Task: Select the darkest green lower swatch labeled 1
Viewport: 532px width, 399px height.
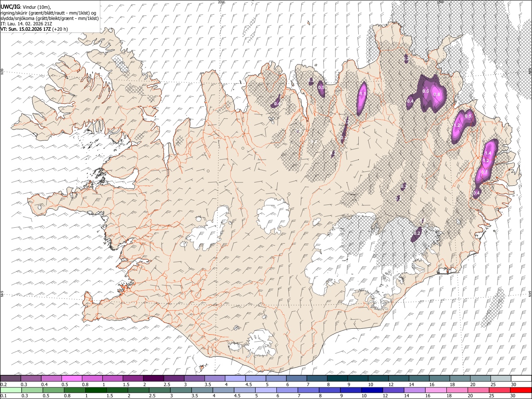Action: [96, 390]
